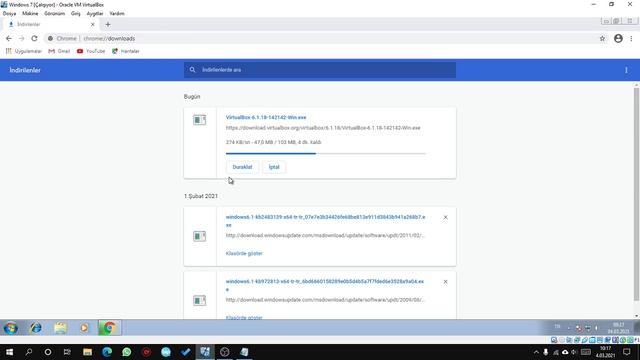Open the Yardım menu in VirtualBox
640x360 pixels.
coord(117,13)
